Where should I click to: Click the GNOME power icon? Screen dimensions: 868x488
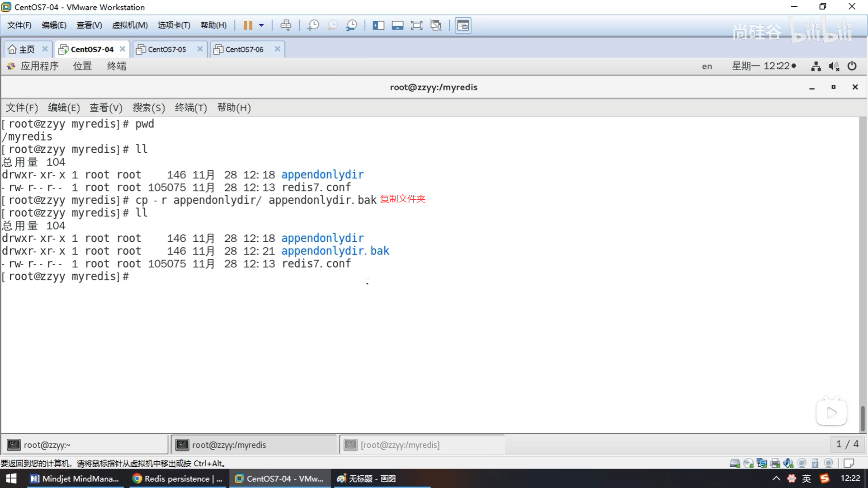[x=852, y=66]
